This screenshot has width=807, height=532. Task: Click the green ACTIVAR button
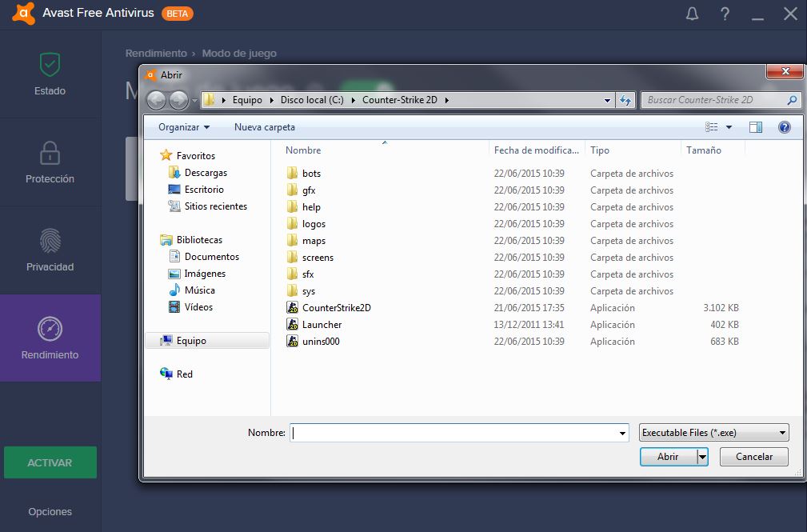click(x=50, y=462)
